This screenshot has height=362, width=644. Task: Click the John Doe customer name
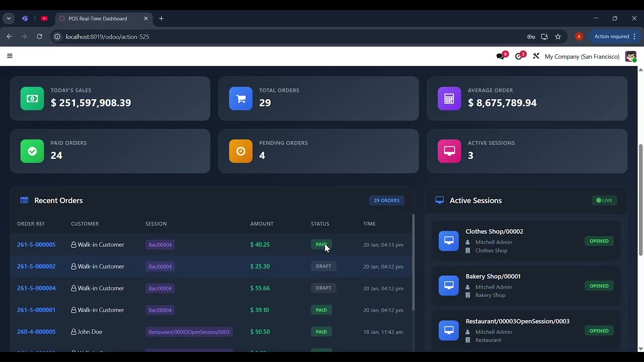pyautogui.click(x=90, y=332)
